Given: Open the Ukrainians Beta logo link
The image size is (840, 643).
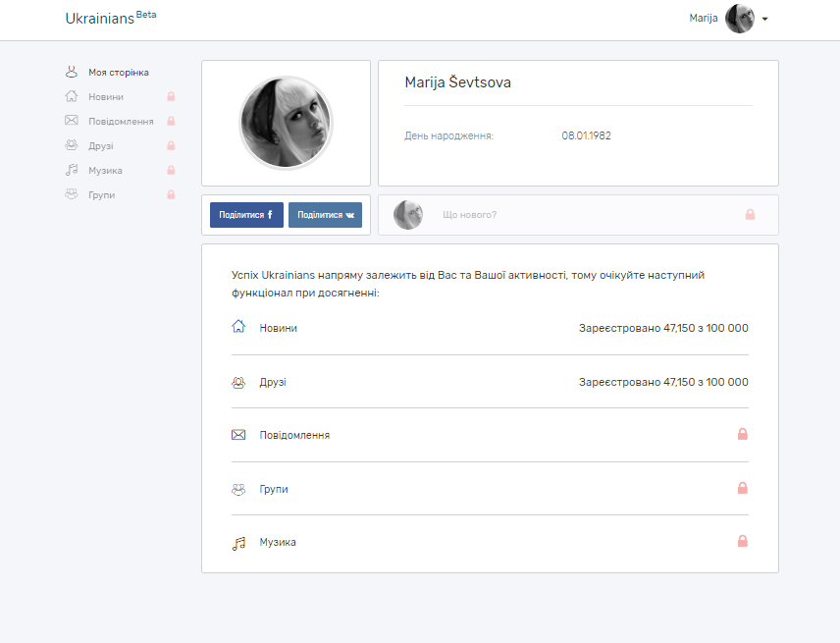Looking at the screenshot, I should pos(110,18).
